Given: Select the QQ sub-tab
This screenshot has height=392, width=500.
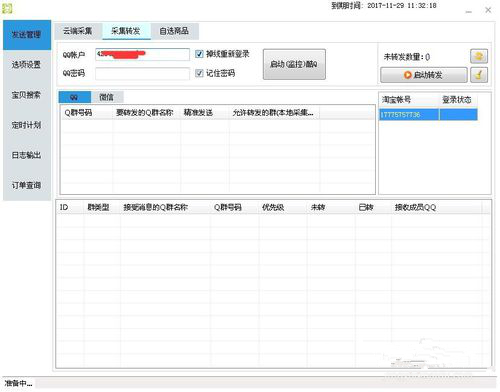Looking at the screenshot, I should tap(74, 97).
